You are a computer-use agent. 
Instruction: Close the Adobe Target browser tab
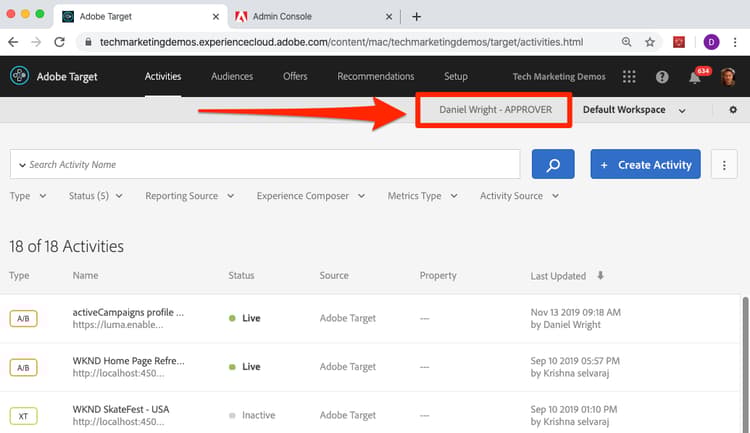[216, 17]
